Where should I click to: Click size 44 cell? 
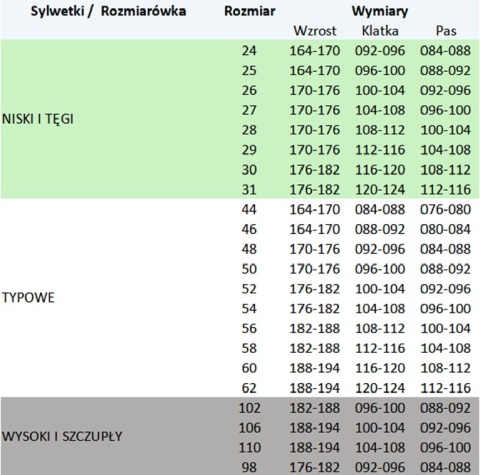point(249,209)
